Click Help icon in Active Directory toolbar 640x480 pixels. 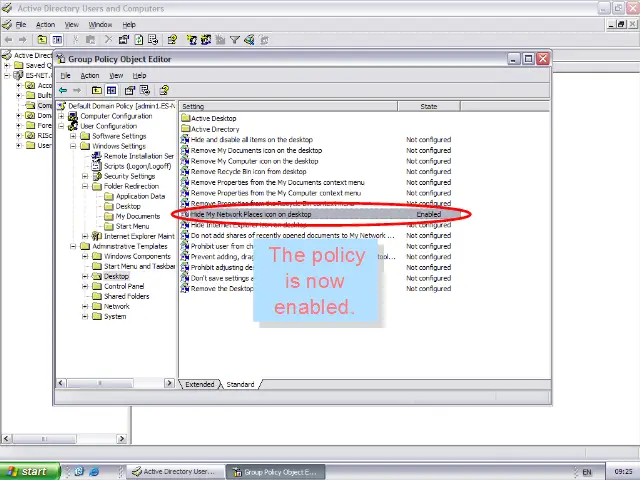click(172, 40)
